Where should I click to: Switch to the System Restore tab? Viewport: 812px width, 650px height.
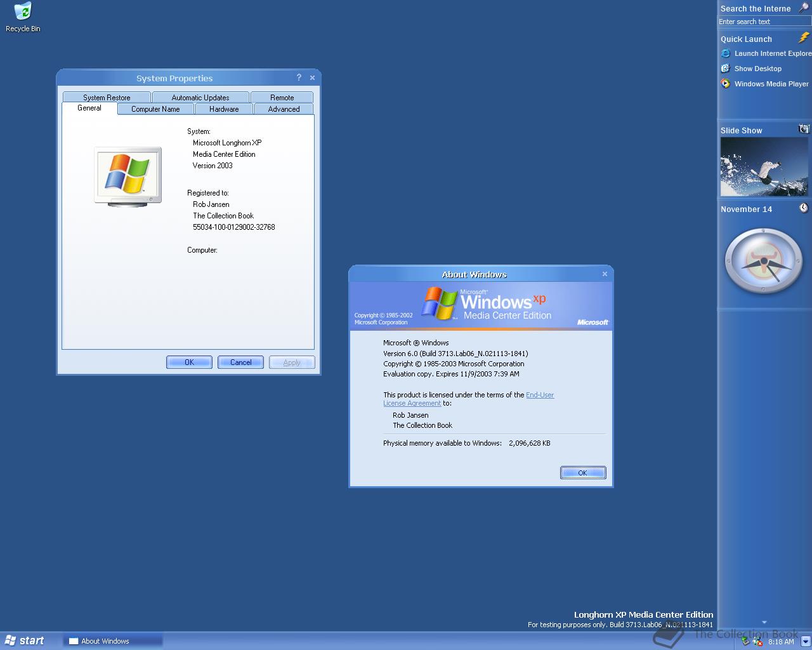point(107,97)
